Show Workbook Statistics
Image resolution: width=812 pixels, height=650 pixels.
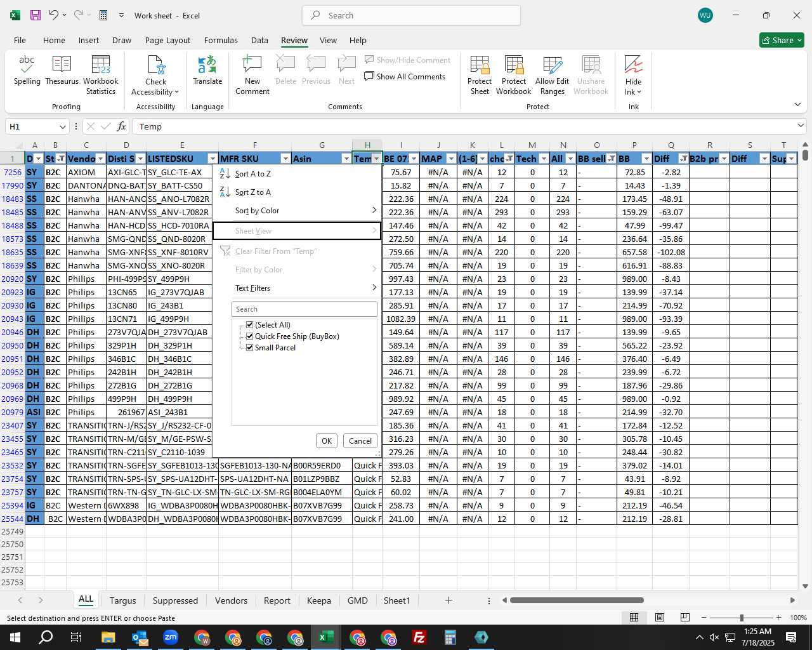click(101, 76)
